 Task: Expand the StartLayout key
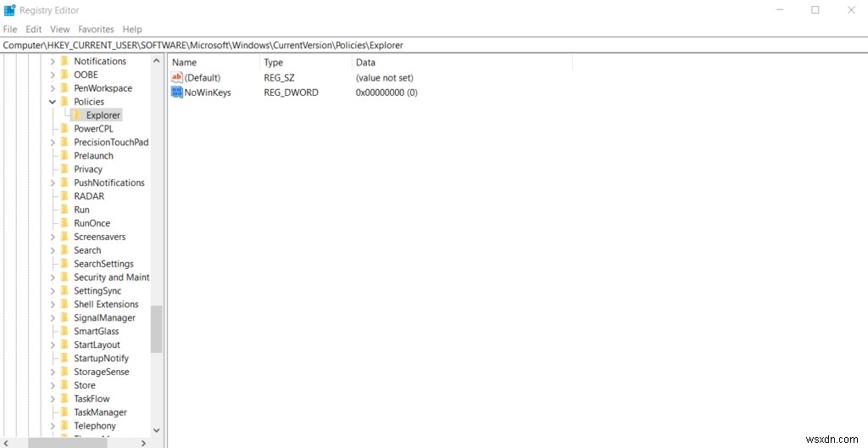[x=52, y=344]
